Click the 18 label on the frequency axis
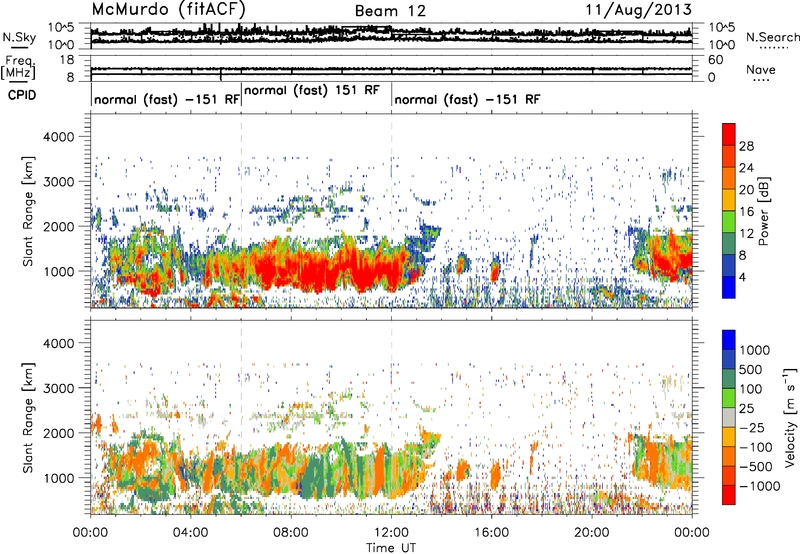 tap(67, 60)
